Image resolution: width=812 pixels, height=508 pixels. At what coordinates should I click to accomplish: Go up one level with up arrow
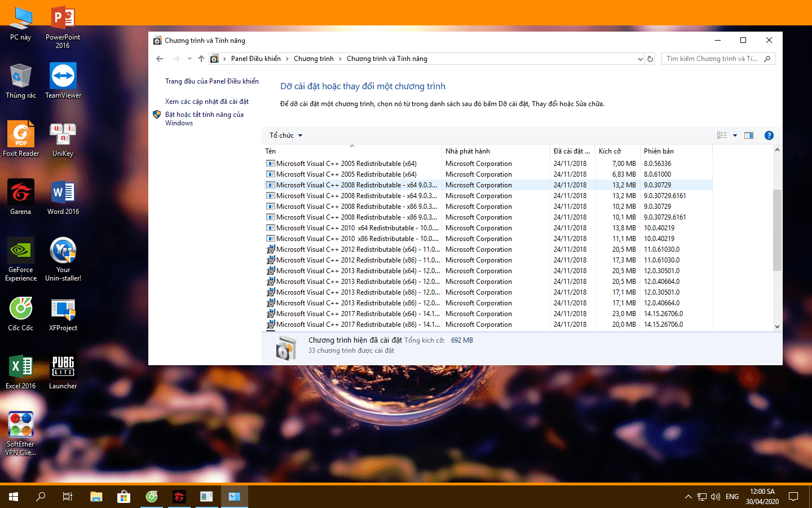click(201, 59)
